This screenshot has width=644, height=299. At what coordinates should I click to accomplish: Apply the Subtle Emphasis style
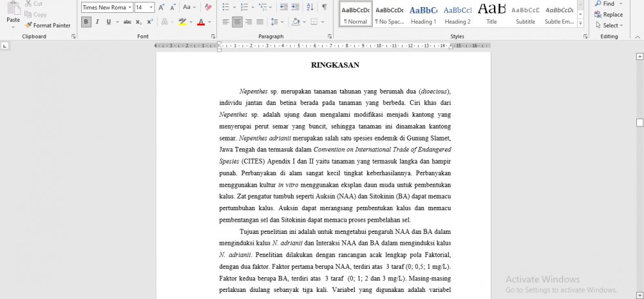click(560, 14)
